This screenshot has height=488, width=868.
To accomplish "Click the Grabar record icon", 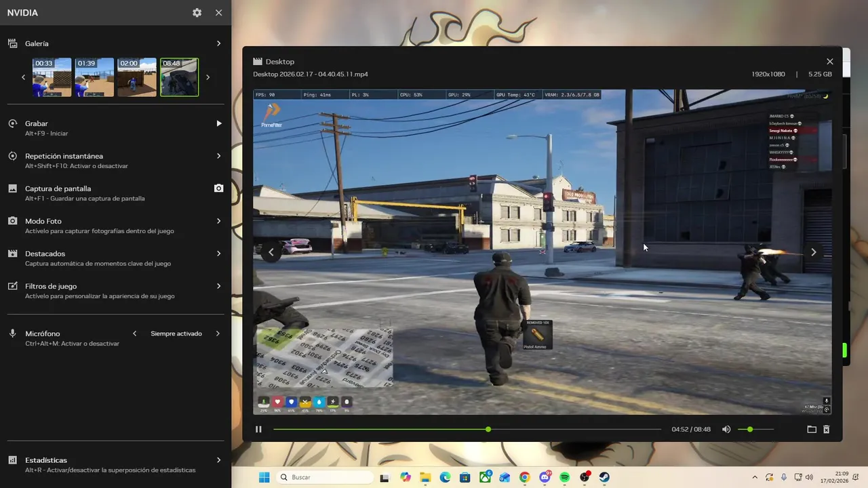I will tap(12, 123).
